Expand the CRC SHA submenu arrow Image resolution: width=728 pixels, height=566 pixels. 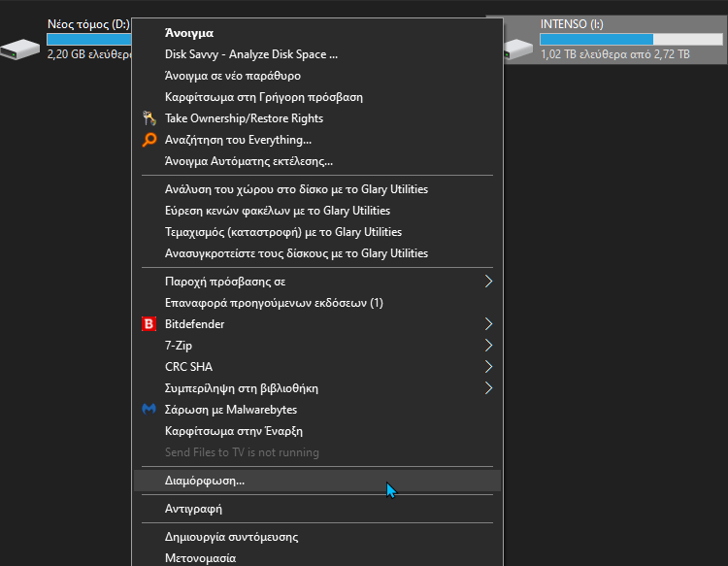[488, 367]
